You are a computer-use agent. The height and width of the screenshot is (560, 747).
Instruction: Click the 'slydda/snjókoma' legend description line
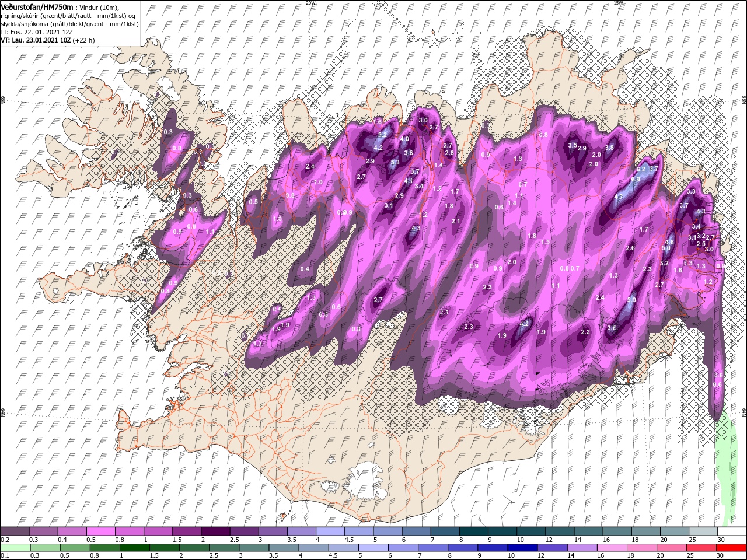pos(68,24)
